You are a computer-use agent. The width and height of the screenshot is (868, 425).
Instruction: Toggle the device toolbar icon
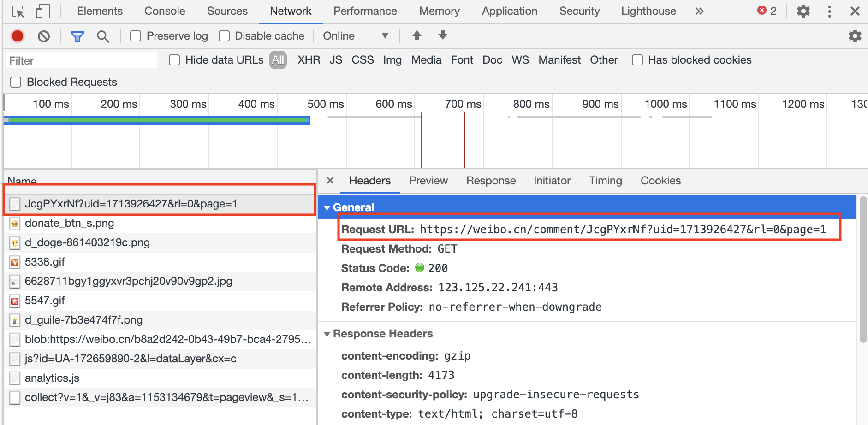point(42,11)
